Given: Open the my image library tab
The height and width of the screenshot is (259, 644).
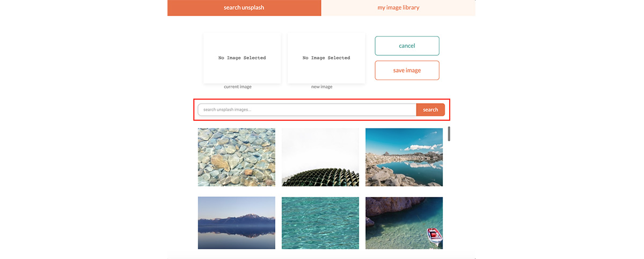Looking at the screenshot, I should coord(398,8).
